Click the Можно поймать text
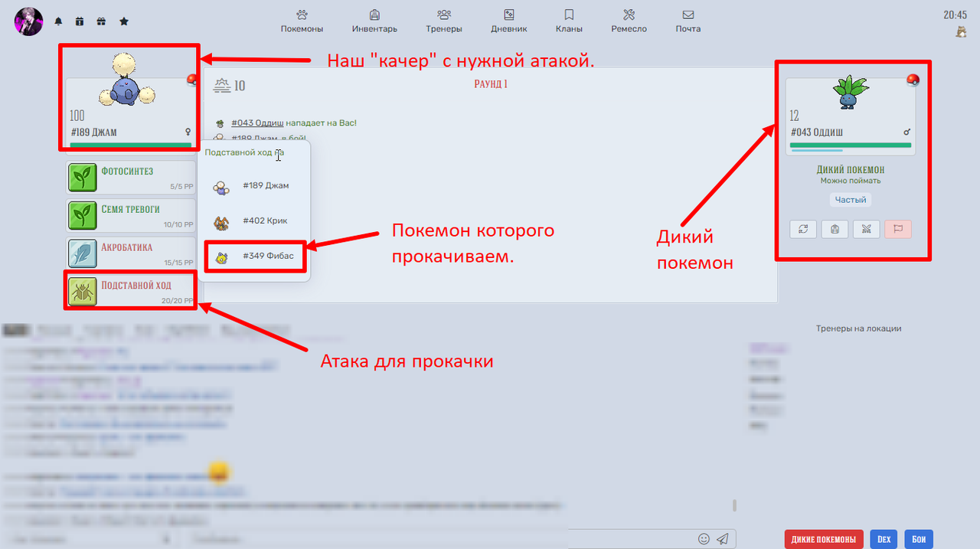 click(x=851, y=181)
